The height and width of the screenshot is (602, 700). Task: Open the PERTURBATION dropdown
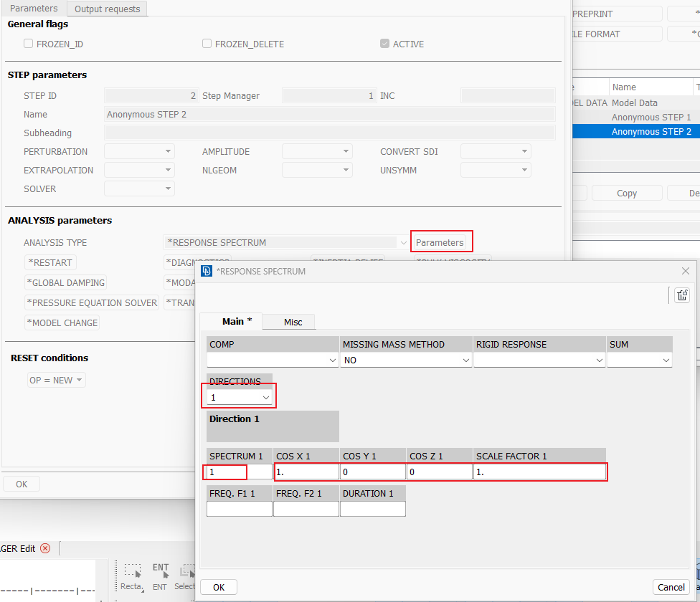139,151
